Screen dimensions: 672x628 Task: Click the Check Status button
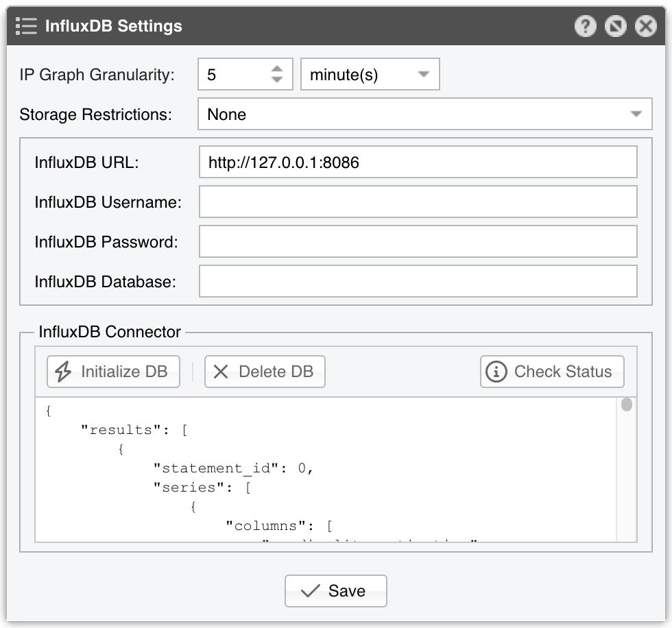[552, 372]
